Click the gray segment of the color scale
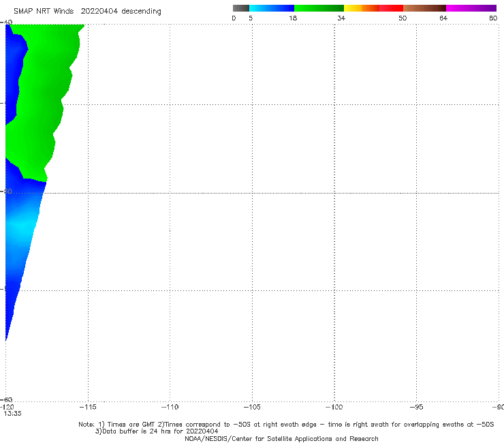The width and height of the screenshot is (504, 443). tap(241, 8)
